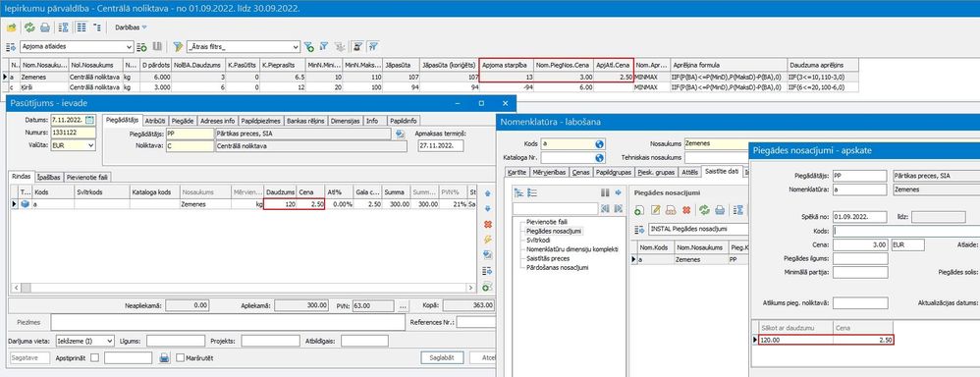This screenshot has width=980, height=377.
Task: Toggle the Maršrutēt checkbox
Action: tap(181, 358)
